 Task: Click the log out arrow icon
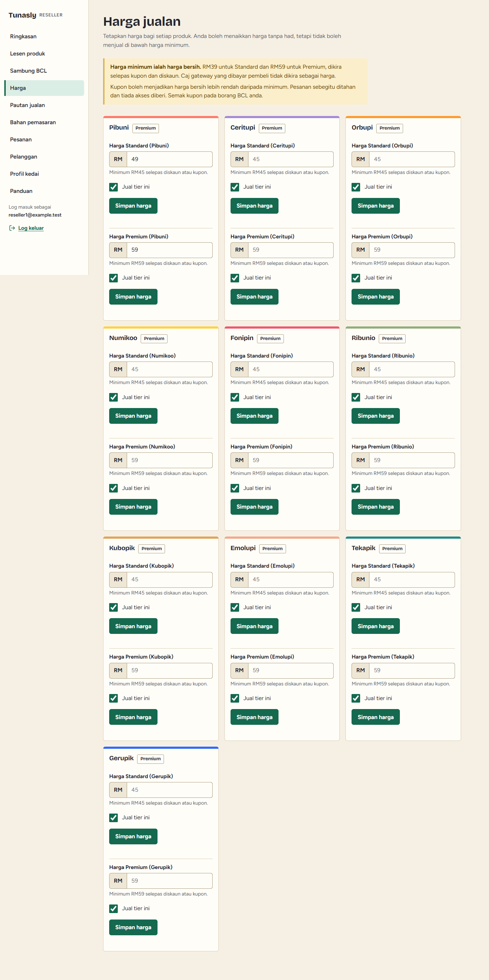click(x=12, y=228)
